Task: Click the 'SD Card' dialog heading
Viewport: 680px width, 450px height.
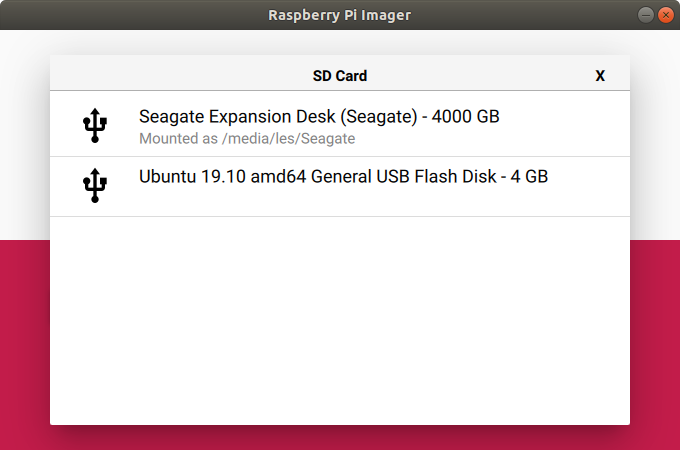Action: [x=340, y=76]
